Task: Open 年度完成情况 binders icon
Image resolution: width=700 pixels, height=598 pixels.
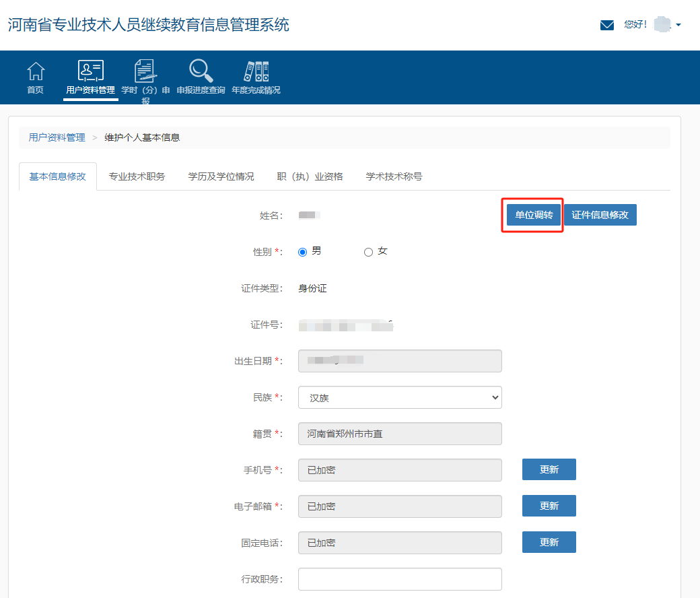Action: (256, 71)
